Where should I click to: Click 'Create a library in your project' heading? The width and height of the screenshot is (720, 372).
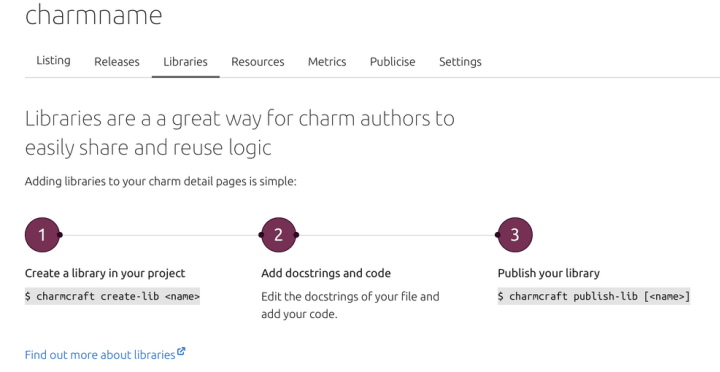coord(105,273)
